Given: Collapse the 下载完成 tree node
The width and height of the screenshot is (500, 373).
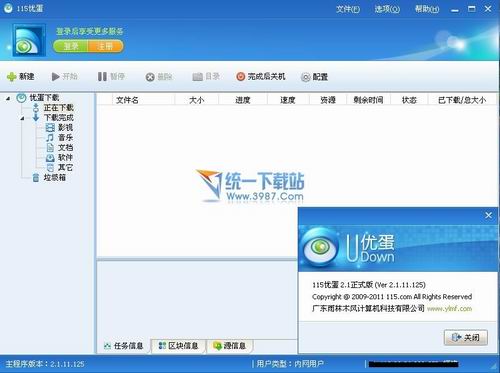Looking at the screenshot, I should coord(22,118).
